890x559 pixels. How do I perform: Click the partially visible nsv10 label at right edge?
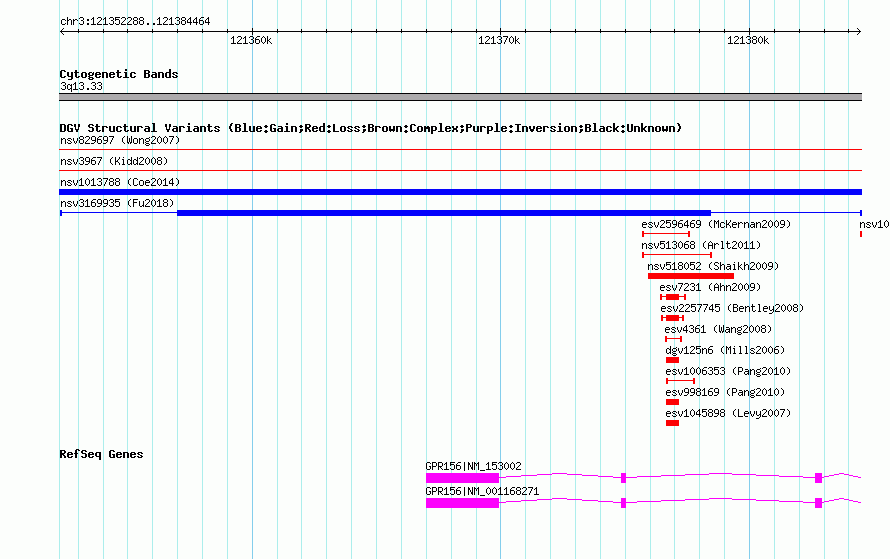[x=874, y=224]
